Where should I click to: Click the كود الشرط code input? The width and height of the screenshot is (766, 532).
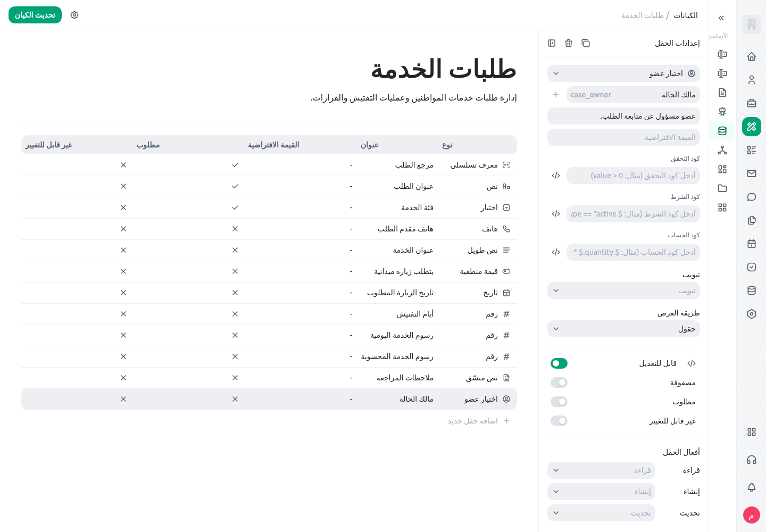(633, 214)
